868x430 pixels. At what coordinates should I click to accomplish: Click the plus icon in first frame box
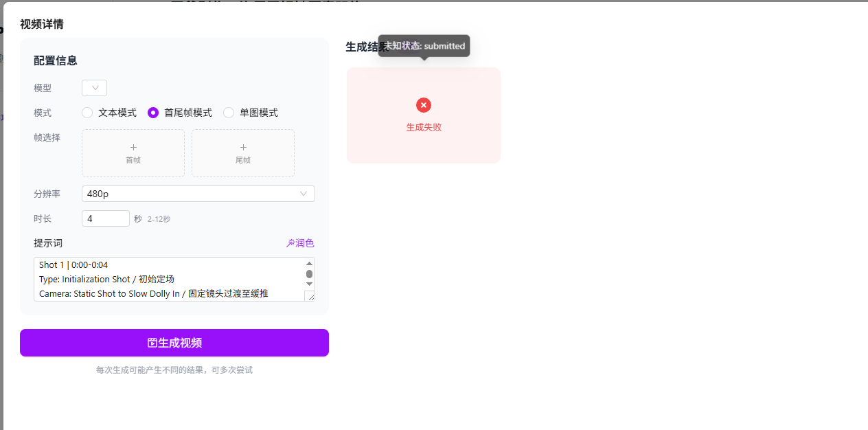pos(133,147)
